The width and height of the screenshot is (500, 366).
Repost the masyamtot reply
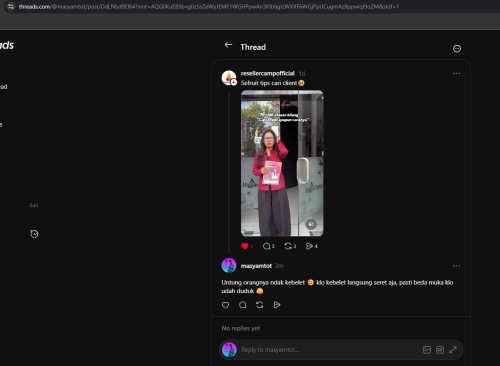260,305
